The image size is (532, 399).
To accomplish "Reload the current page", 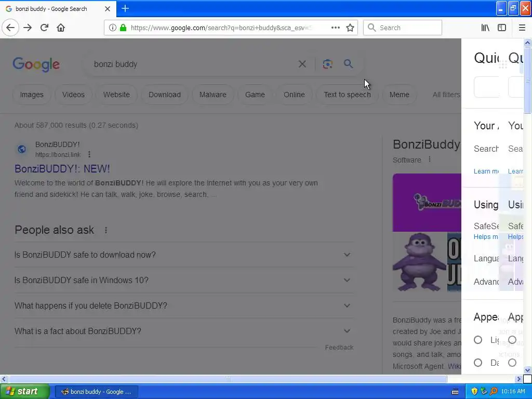I will [44, 28].
